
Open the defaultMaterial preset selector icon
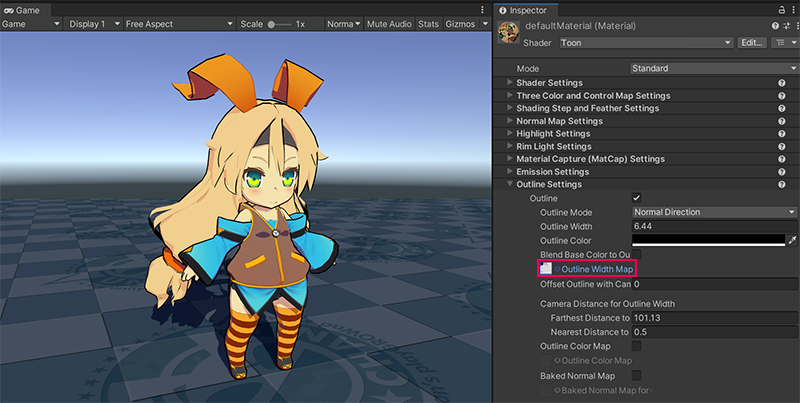click(x=785, y=26)
